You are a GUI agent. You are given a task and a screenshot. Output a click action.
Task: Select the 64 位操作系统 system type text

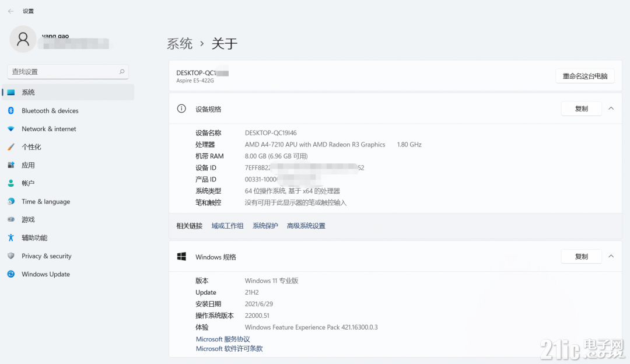(292, 191)
